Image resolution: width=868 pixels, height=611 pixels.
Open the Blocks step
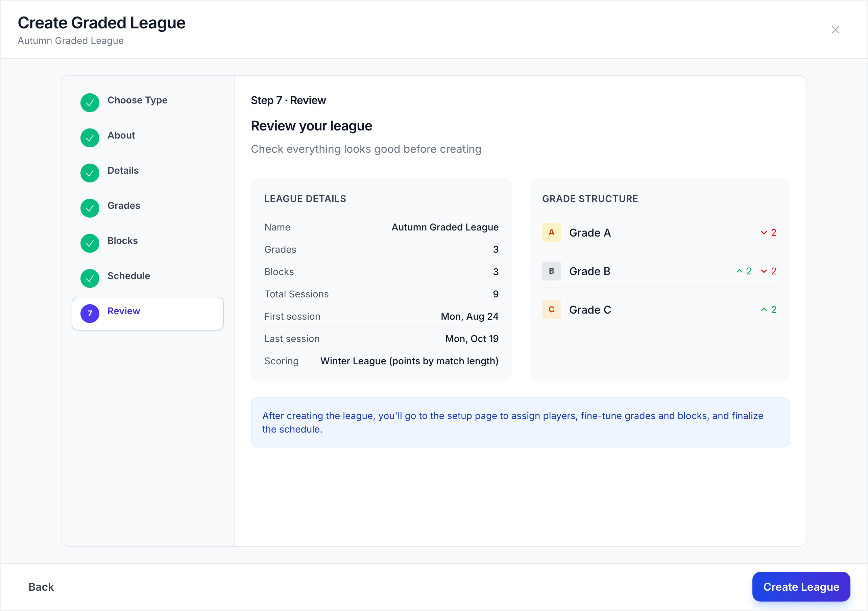(x=147, y=243)
